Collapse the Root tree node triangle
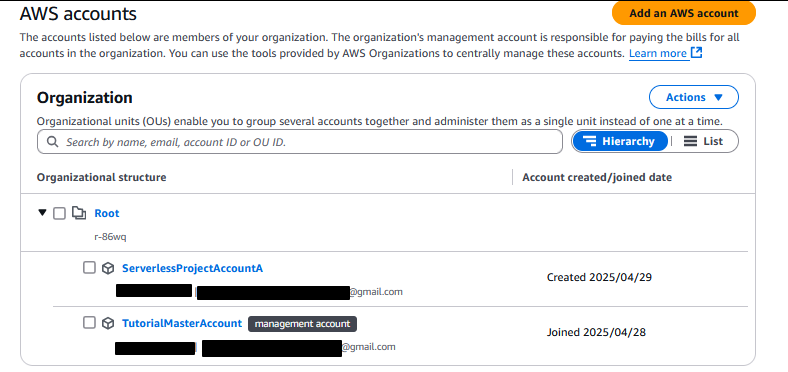The image size is (788, 372). (x=42, y=213)
